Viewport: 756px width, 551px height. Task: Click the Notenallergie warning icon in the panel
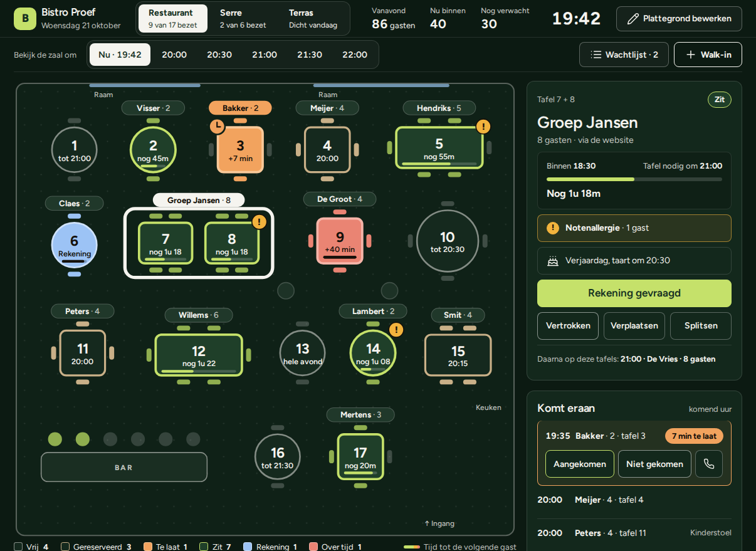(x=552, y=228)
